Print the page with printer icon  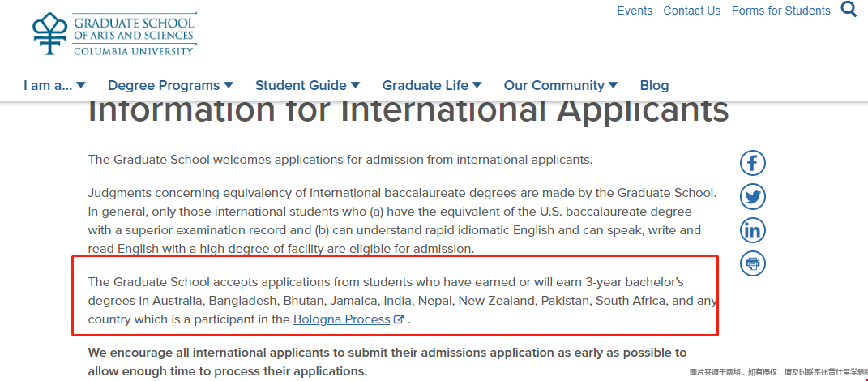752,263
